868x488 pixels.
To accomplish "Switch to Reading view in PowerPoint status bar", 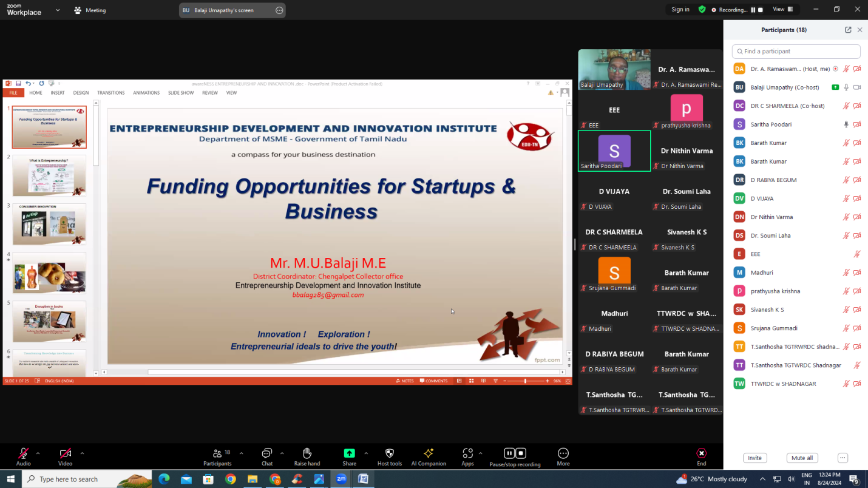I will click(x=484, y=381).
